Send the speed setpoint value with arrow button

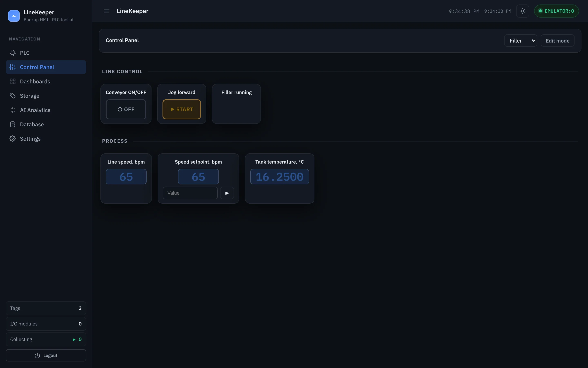227,193
